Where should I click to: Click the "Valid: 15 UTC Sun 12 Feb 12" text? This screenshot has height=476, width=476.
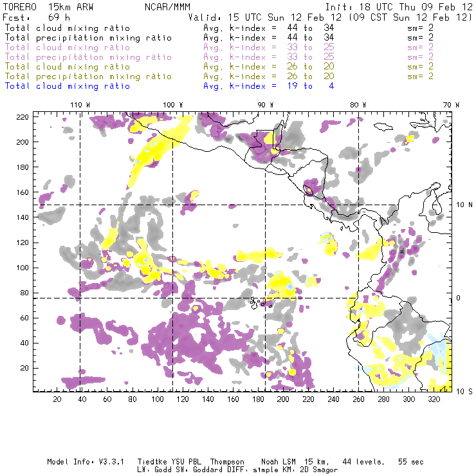tap(265, 17)
